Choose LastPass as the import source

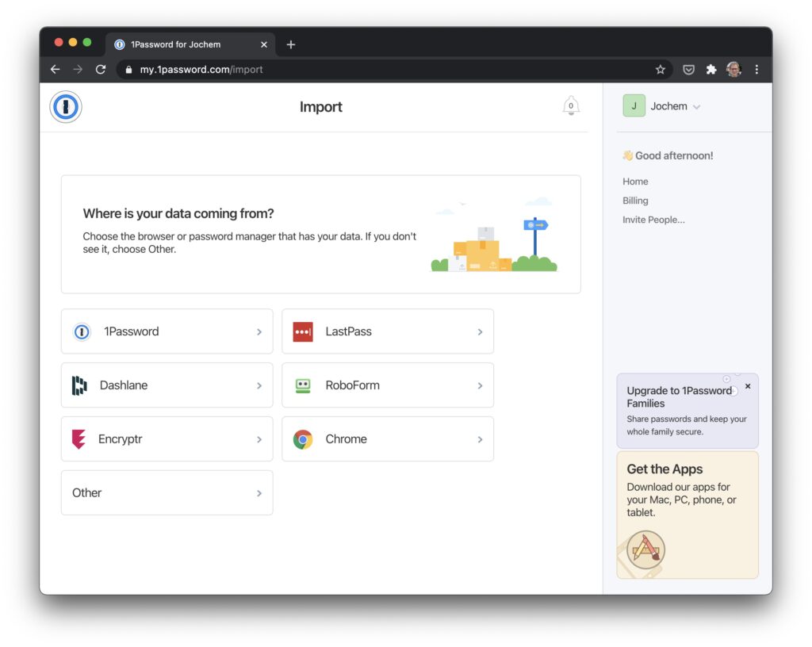[x=387, y=331]
